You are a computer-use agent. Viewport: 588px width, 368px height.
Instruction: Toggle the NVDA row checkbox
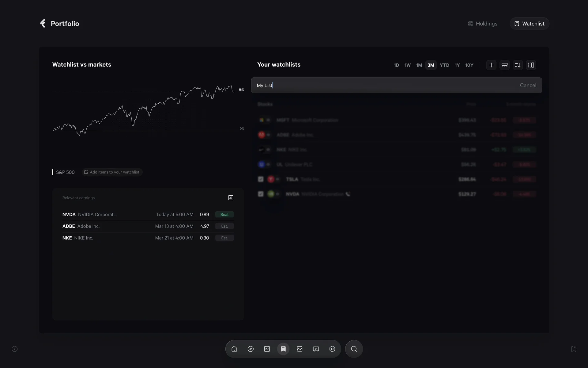click(261, 194)
